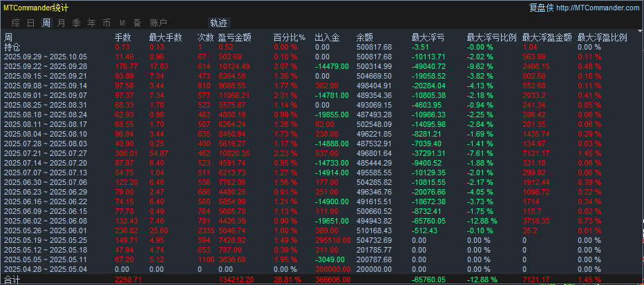
Task: Select the 2025.06.23 ~ 2025.06.29 week row
Action: 322,192
